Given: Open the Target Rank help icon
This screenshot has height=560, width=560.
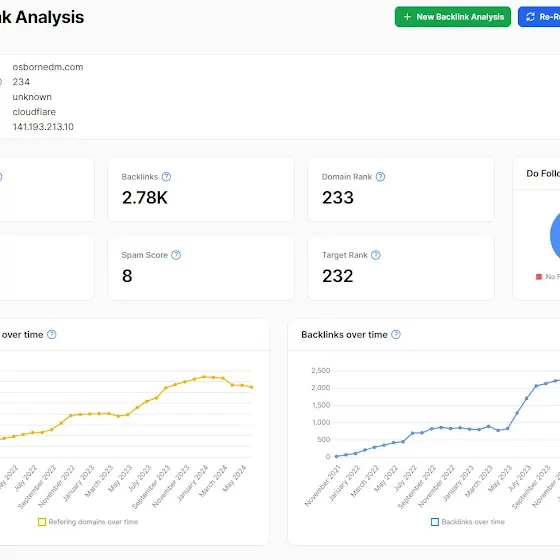Looking at the screenshot, I should pyautogui.click(x=376, y=255).
